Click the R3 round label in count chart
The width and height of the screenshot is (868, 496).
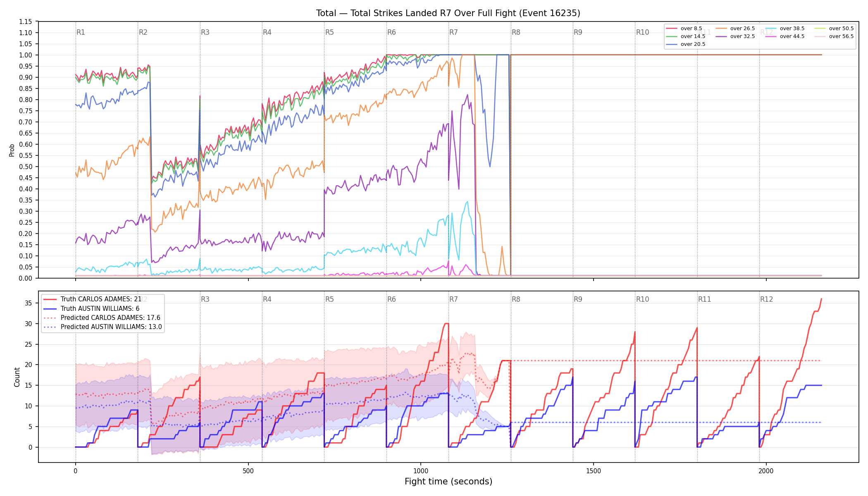coord(205,299)
